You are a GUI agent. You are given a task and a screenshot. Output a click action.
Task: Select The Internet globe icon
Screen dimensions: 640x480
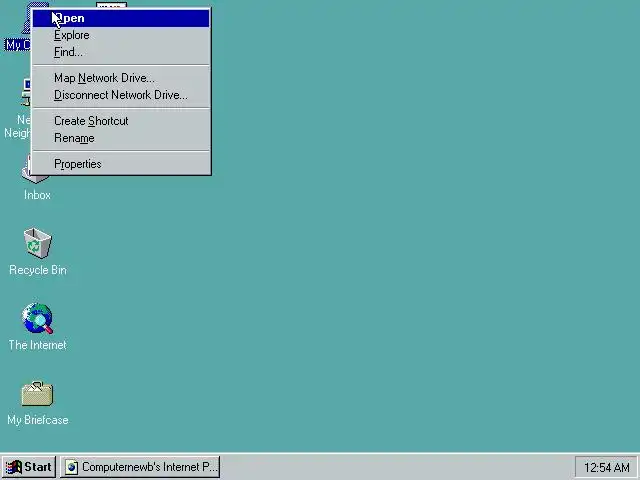click(x=38, y=318)
